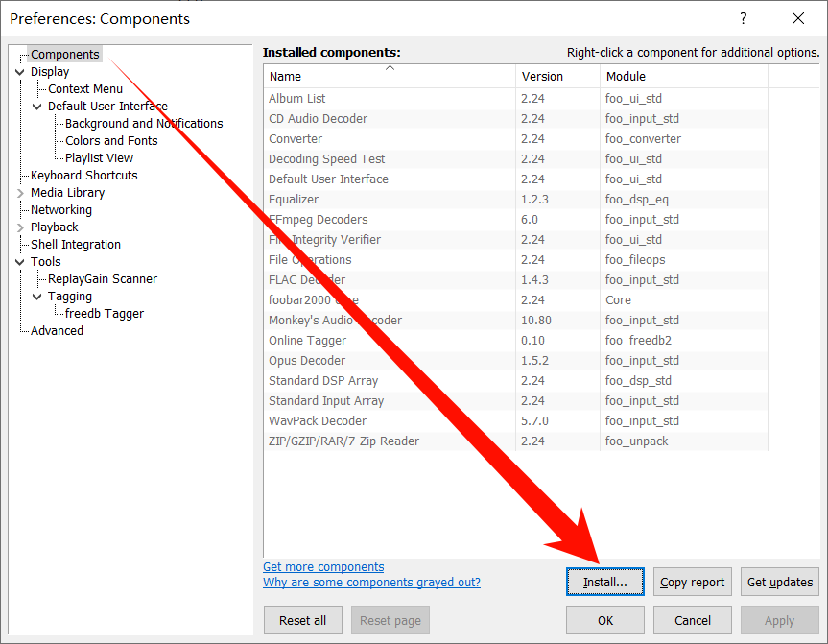Select Opus Decoder component
Screen dimensions: 828x644
515,360
